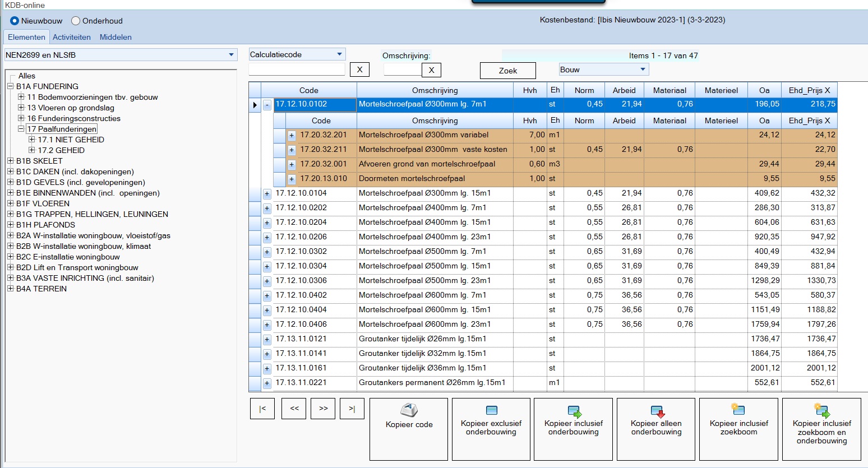Select Alles in the tree
868x468 pixels.
point(26,76)
